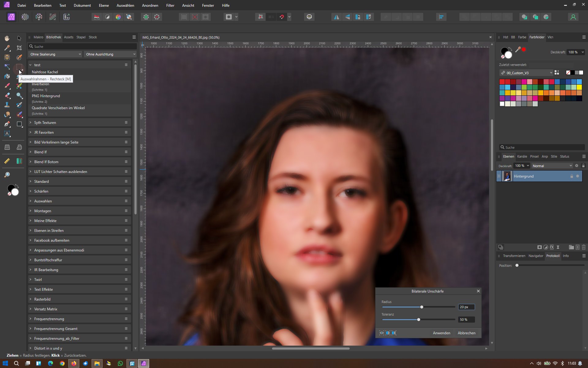
Task: Switch to the Export Persona
Action: point(66,17)
